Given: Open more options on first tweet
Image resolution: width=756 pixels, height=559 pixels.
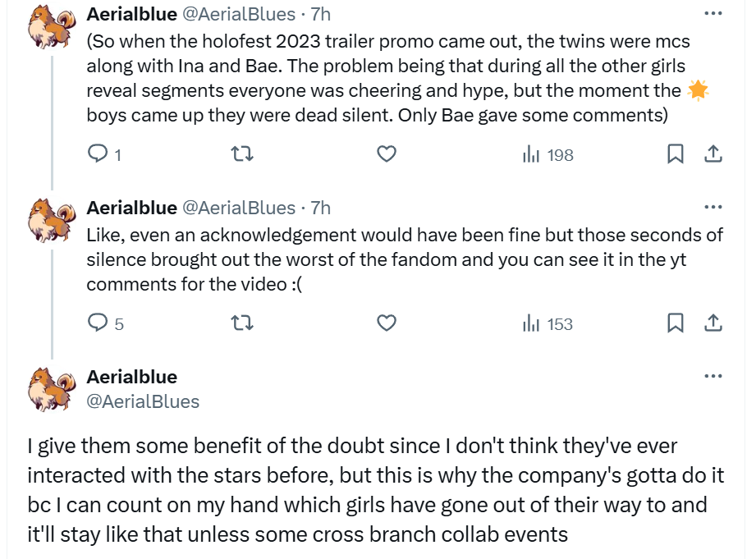Looking at the screenshot, I should 713,13.
